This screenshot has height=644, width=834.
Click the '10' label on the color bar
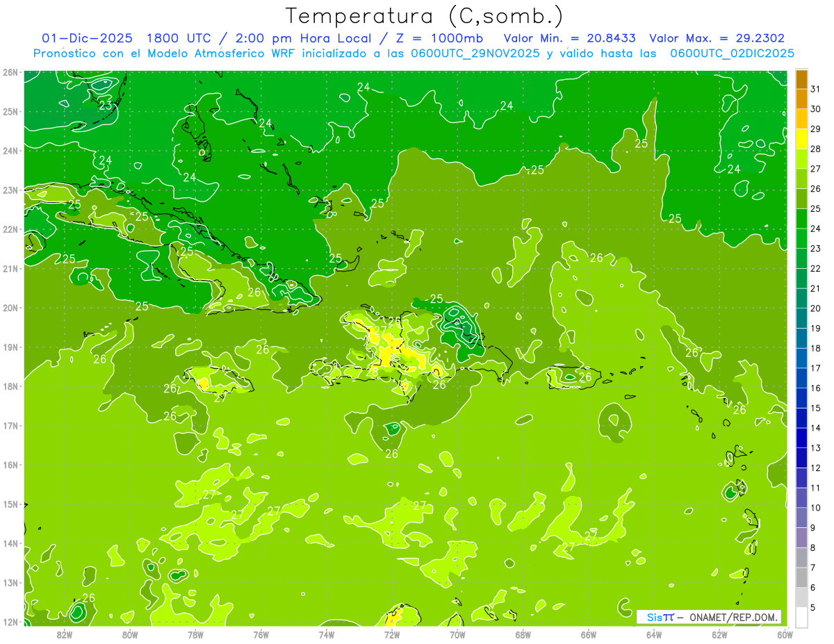pos(816,507)
